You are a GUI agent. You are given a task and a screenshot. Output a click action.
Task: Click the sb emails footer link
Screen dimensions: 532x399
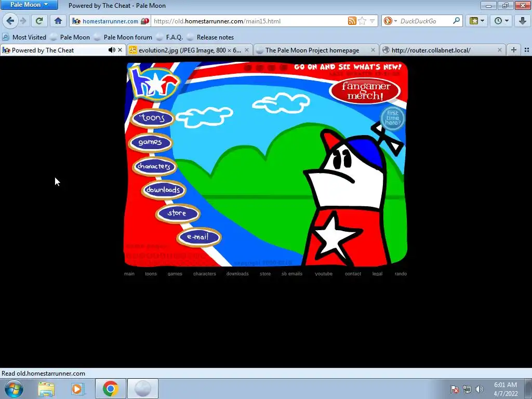[292, 274]
